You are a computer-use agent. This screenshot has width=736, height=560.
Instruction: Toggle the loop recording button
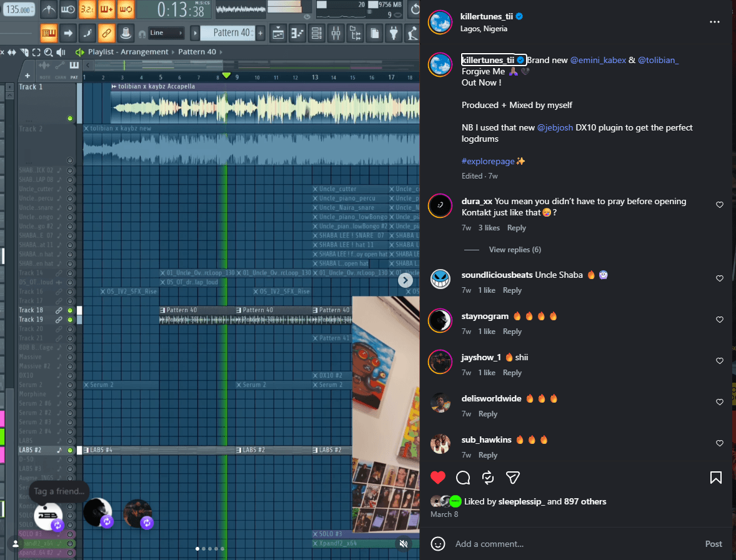(126, 9)
